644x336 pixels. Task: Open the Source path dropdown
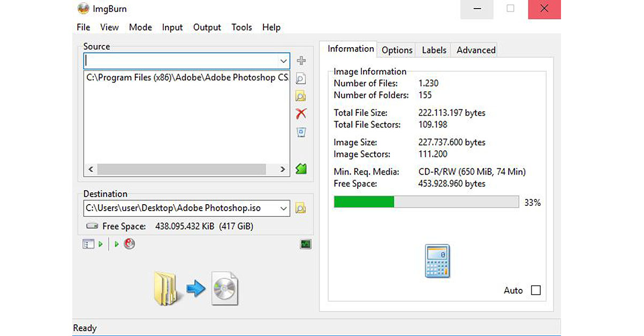283,61
